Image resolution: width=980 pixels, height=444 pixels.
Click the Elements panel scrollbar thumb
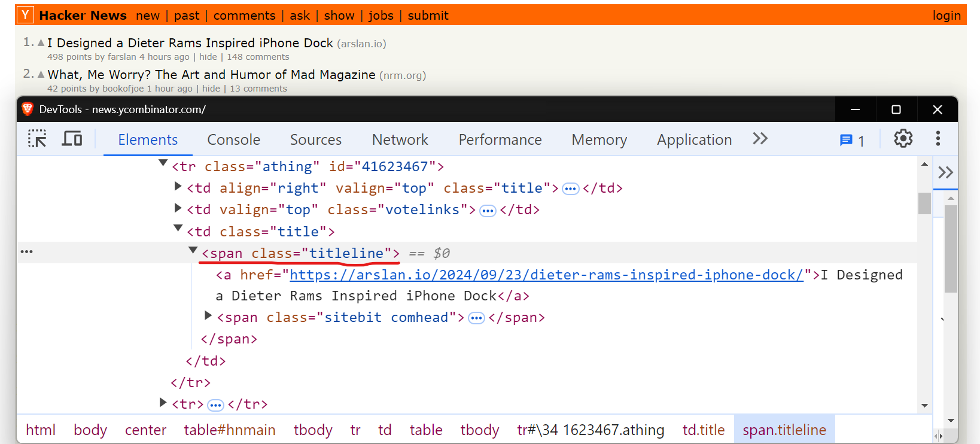click(x=924, y=203)
